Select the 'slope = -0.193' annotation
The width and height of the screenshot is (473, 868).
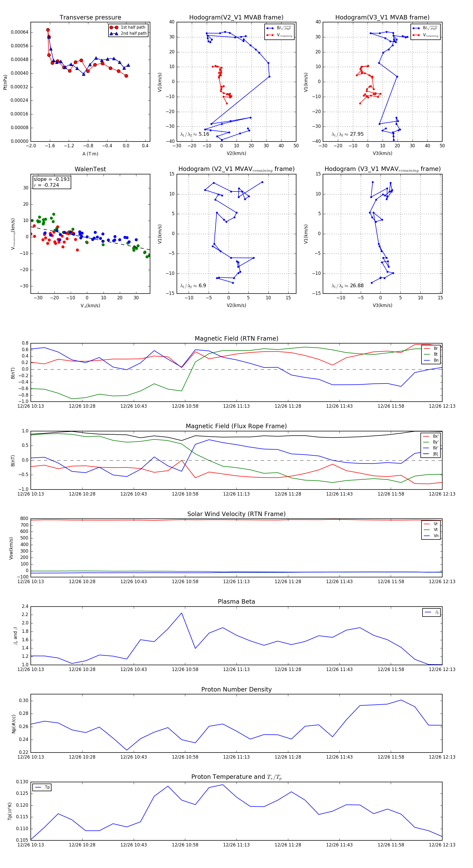(52, 179)
